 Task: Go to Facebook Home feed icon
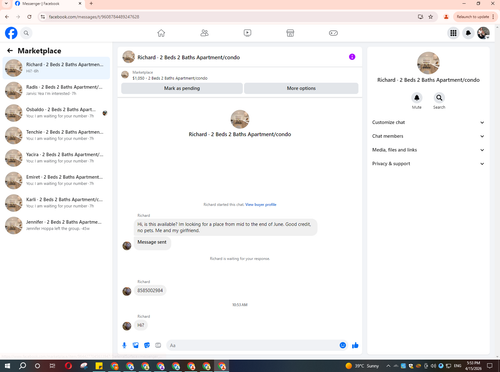(161, 33)
